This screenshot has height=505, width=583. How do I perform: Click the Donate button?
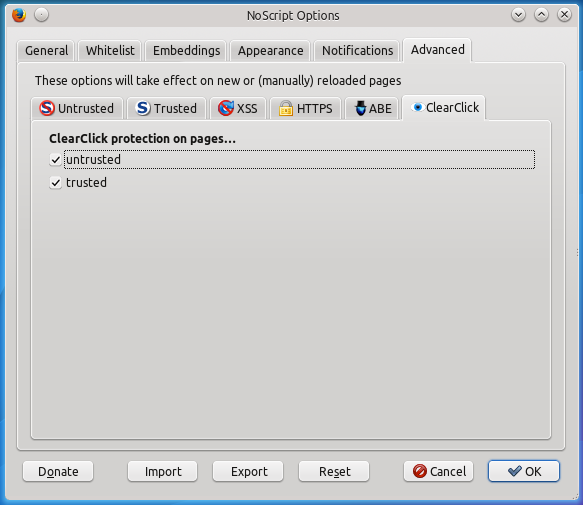point(58,472)
